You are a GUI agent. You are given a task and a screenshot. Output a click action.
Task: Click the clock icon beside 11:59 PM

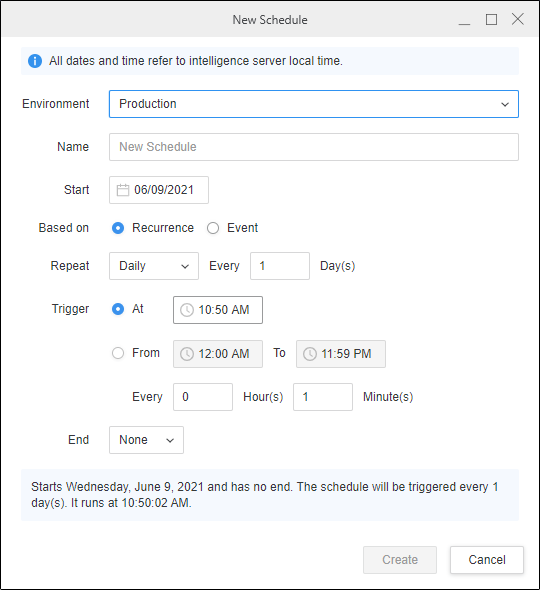(x=310, y=354)
